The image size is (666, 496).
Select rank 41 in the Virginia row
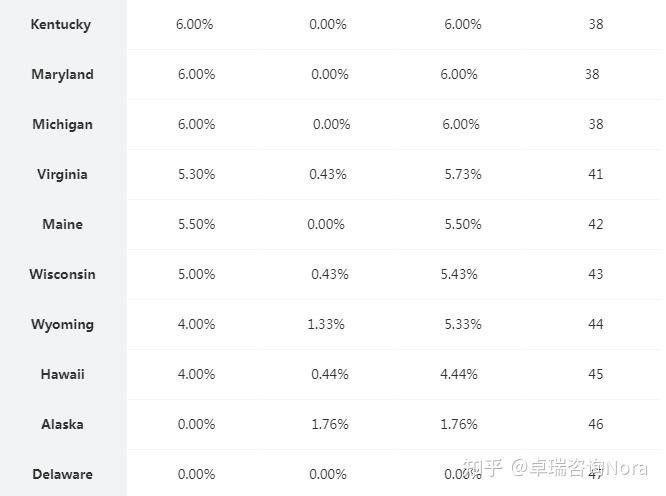pos(596,174)
